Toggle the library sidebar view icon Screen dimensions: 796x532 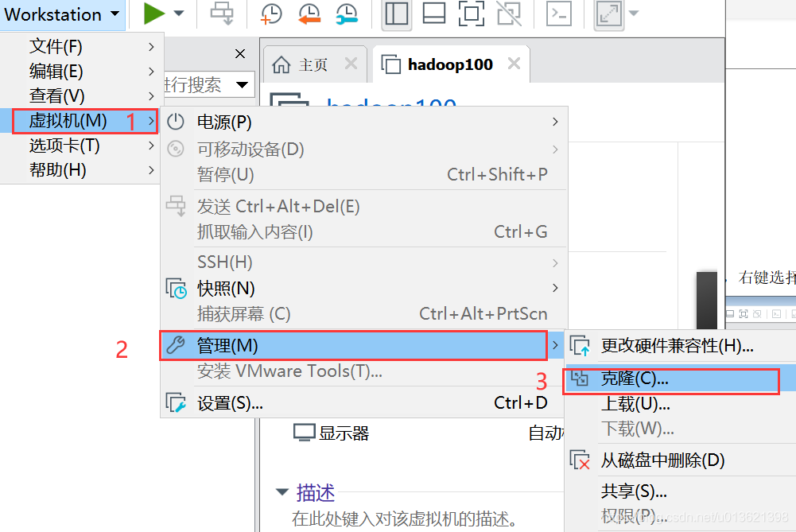coord(397,14)
